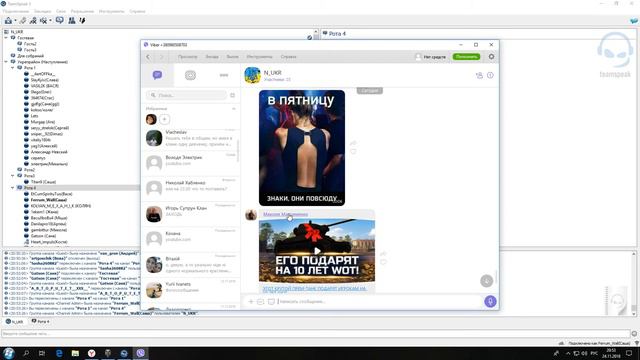Open Справка menu in TeamSpeak
The height and width of the screenshot is (360, 640).
tap(137, 11)
